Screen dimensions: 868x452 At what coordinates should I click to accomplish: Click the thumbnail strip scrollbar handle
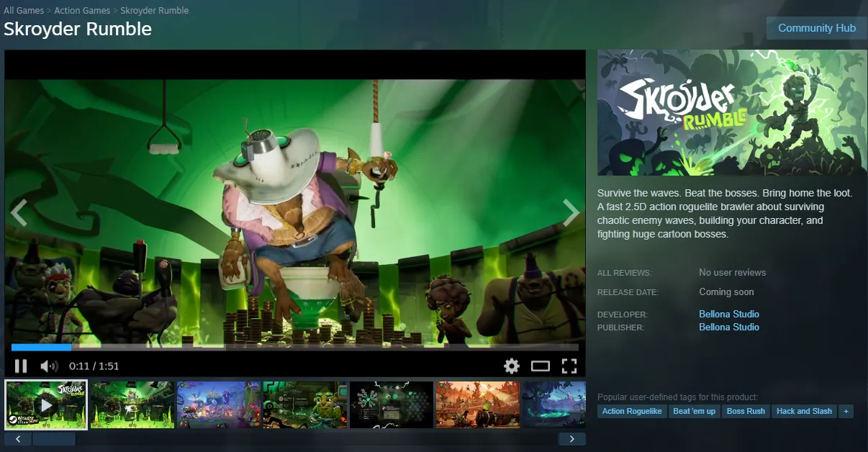[54, 439]
